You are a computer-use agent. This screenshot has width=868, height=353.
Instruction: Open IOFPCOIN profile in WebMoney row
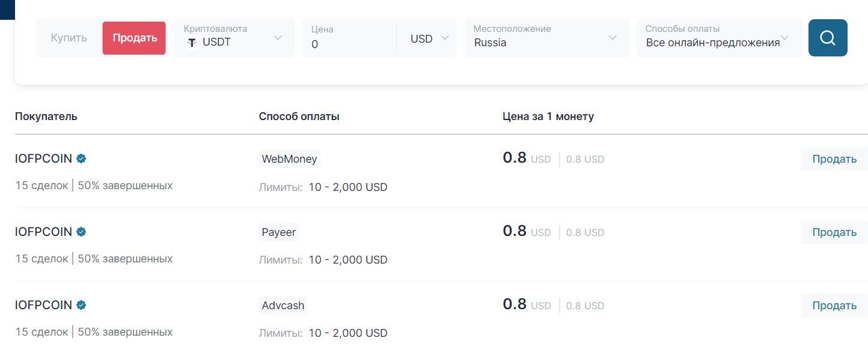43,158
